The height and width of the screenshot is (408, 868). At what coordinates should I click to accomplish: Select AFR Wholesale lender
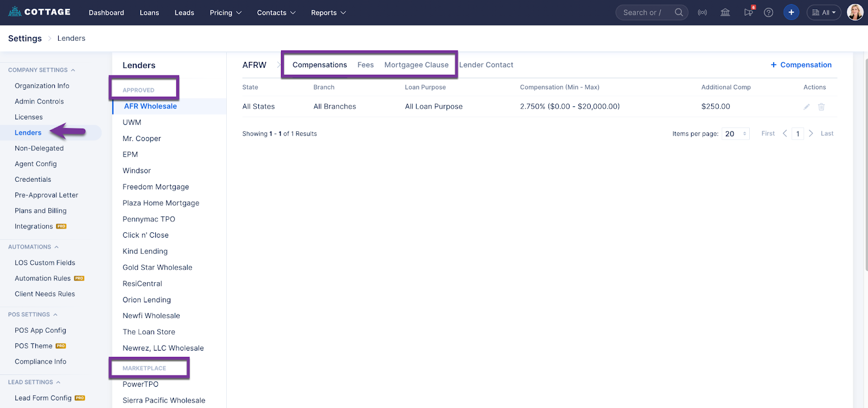point(151,106)
